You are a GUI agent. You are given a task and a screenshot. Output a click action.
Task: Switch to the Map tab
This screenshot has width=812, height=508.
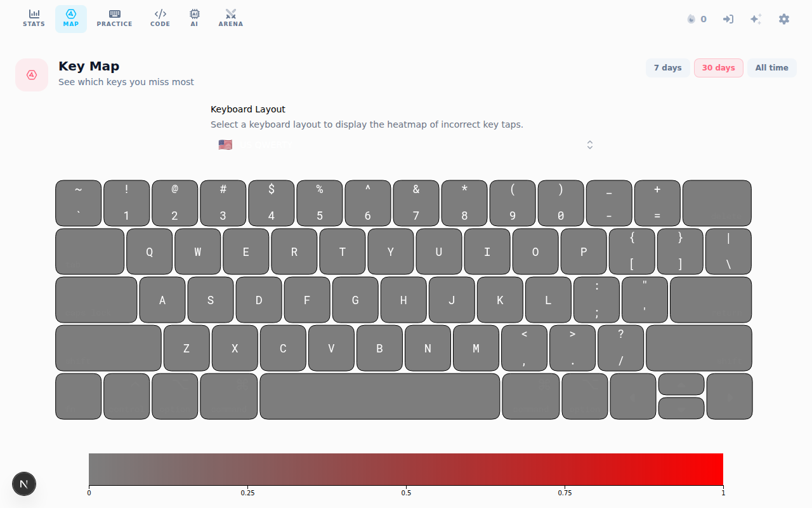click(71, 19)
